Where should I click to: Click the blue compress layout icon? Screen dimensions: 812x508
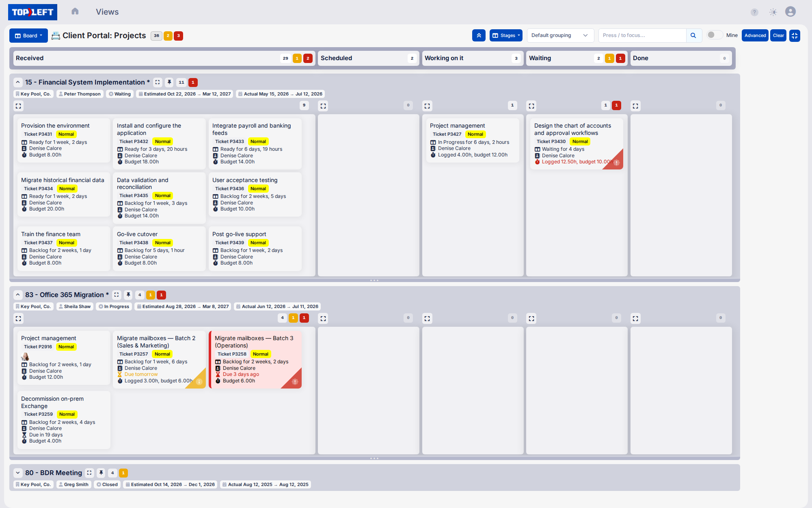(795, 35)
